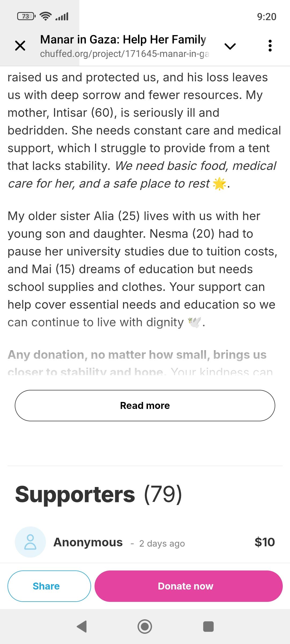Tap the Supporters (79) heading
290x644 pixels.
click(99, 494)
